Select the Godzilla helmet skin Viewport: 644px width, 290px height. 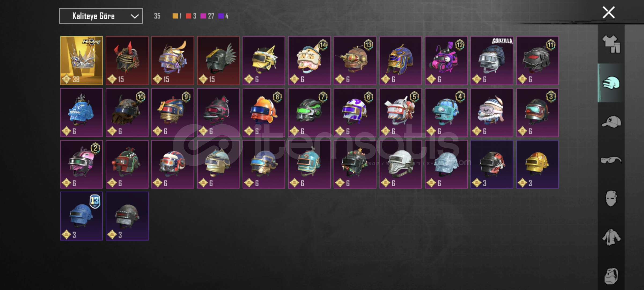pos(492,61)
